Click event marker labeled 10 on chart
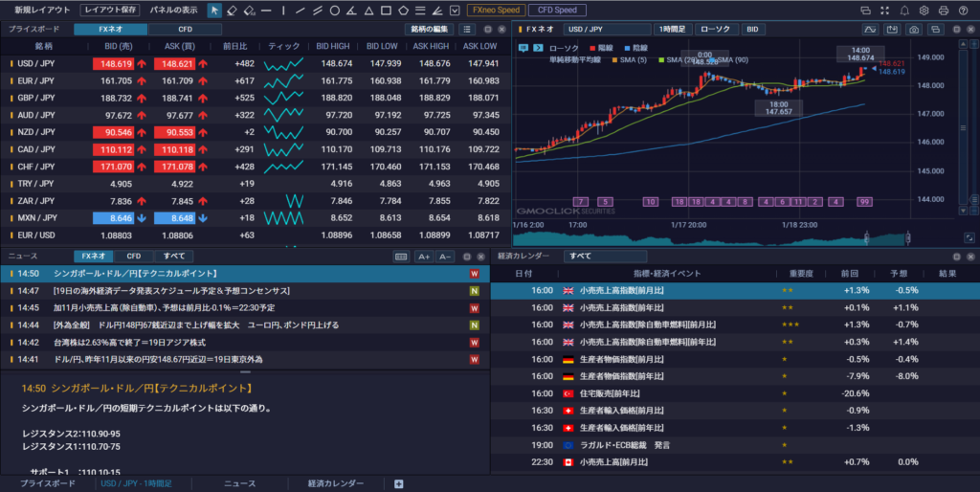 [651, 202]
